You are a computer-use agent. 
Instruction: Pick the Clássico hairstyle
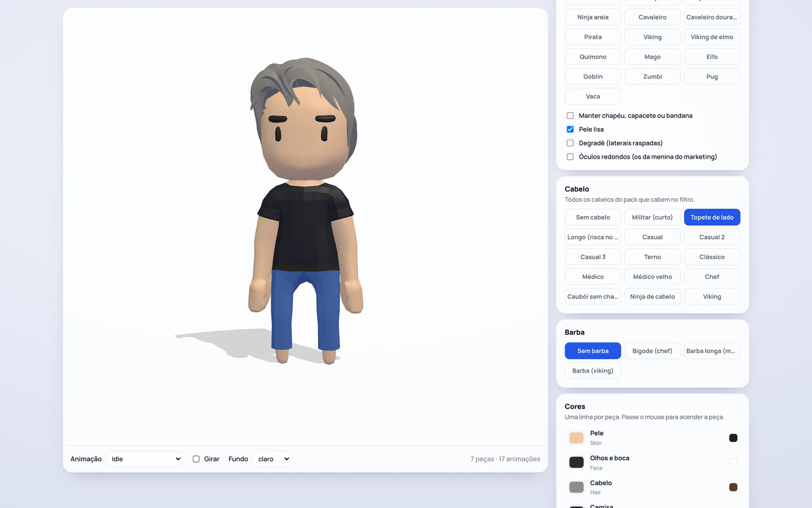click(x=712, y=257)
